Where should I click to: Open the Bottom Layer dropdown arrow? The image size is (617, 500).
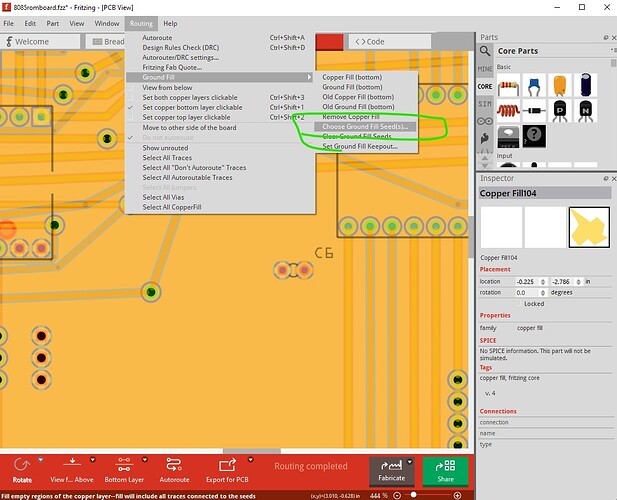(x=144, y=459)
